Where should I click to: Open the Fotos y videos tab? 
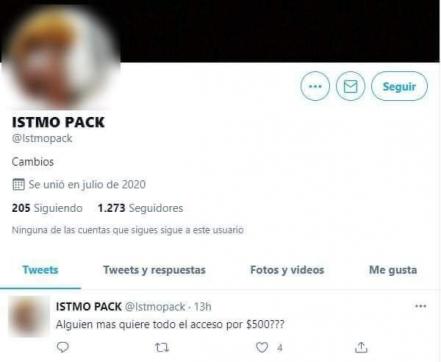pos(287,270)
